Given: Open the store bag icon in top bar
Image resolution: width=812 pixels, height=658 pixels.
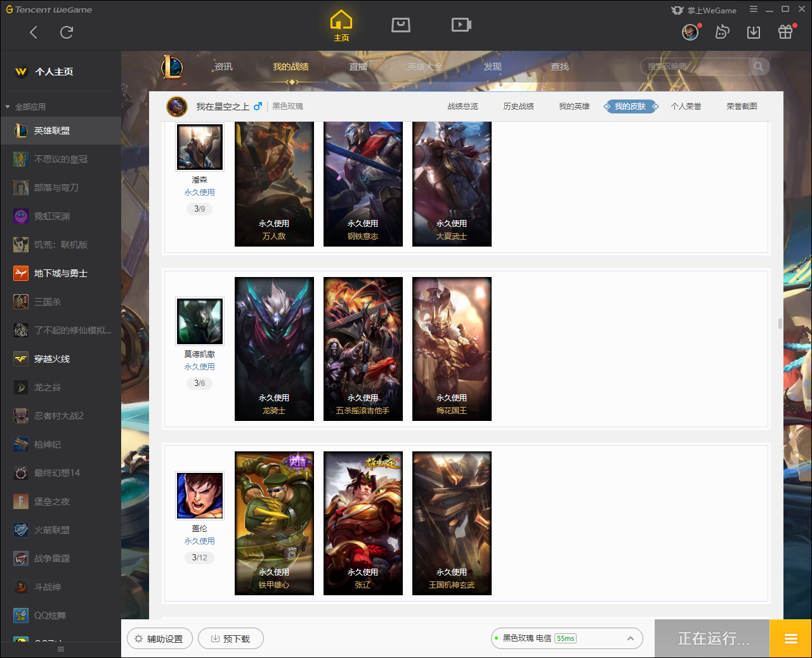Looking at the screenshot, I should pyautogui.click(x=401, y=25).
